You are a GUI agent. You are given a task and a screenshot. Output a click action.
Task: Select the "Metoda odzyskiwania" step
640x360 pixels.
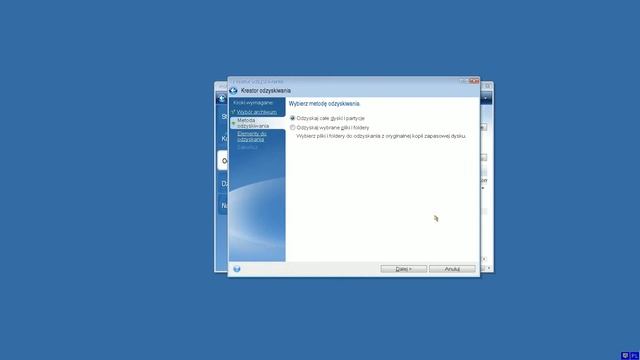pos(257,123)
